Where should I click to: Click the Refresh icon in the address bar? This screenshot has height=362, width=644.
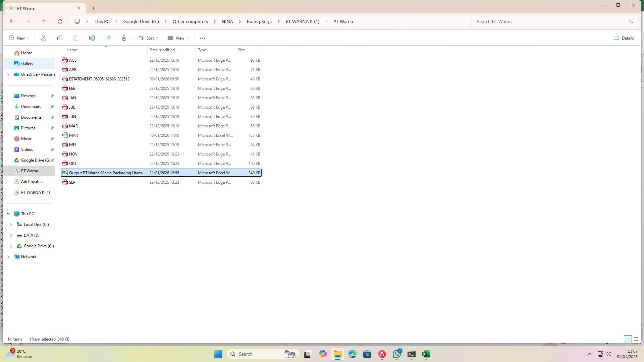point(60,21)
